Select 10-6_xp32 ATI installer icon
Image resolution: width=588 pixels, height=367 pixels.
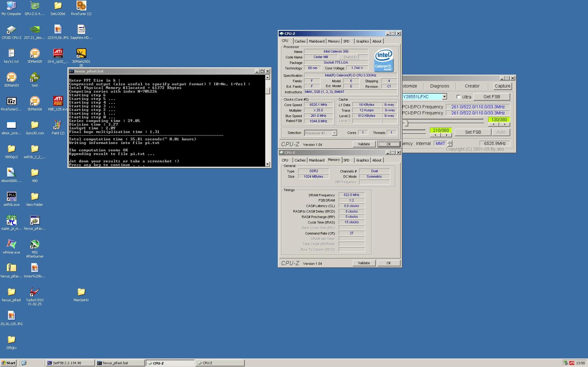[58, 56]
